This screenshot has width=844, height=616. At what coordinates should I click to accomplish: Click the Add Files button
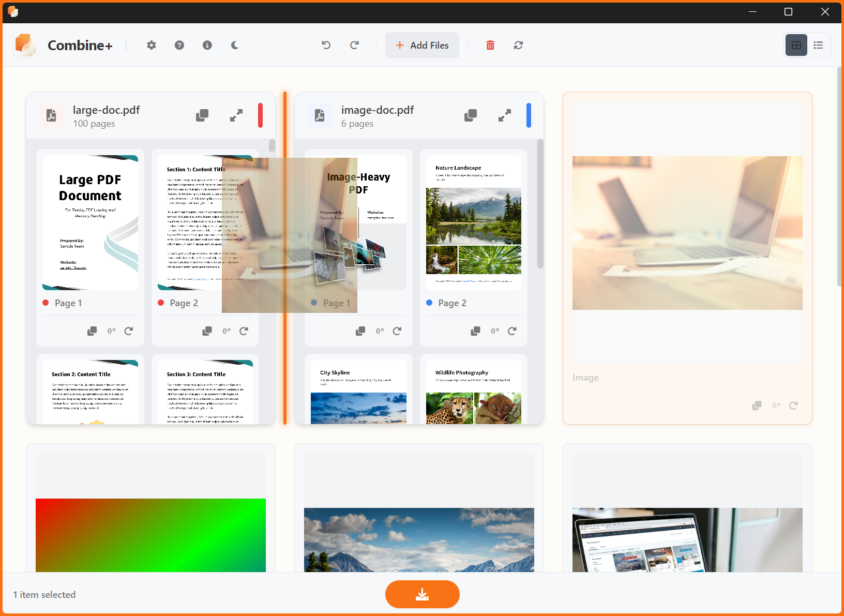tap(422, 46)
